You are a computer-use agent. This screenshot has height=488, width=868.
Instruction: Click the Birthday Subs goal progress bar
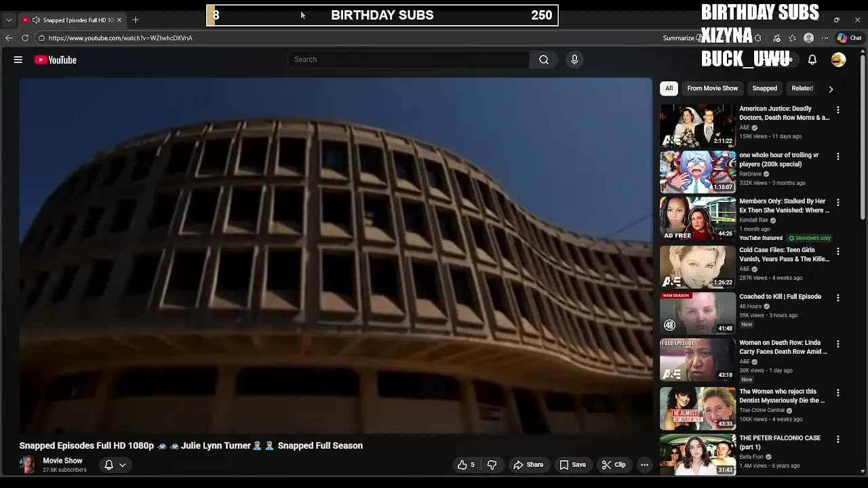382,15
